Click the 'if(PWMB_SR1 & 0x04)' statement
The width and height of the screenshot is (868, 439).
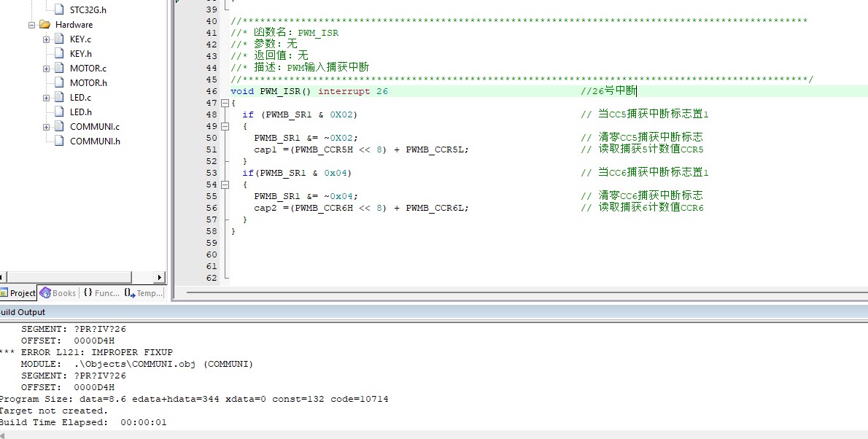(x=297, y=173)
